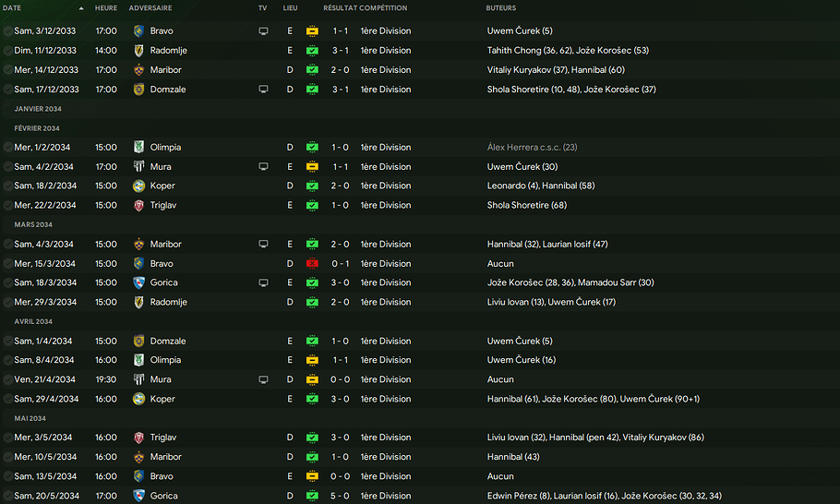
Task: Click the TV icon for the Maribor 4/3/2034 match
Action: [263, 245]
